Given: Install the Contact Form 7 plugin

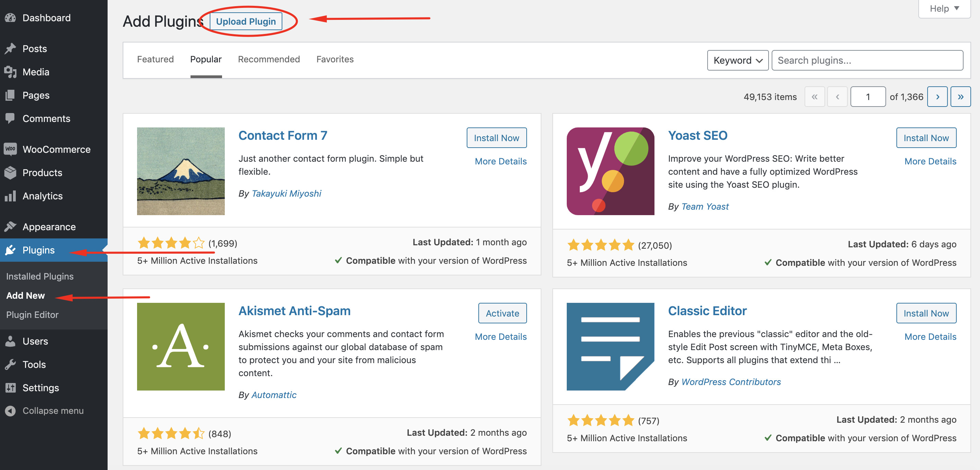Looking at the screenshot, I should (496, 138).
